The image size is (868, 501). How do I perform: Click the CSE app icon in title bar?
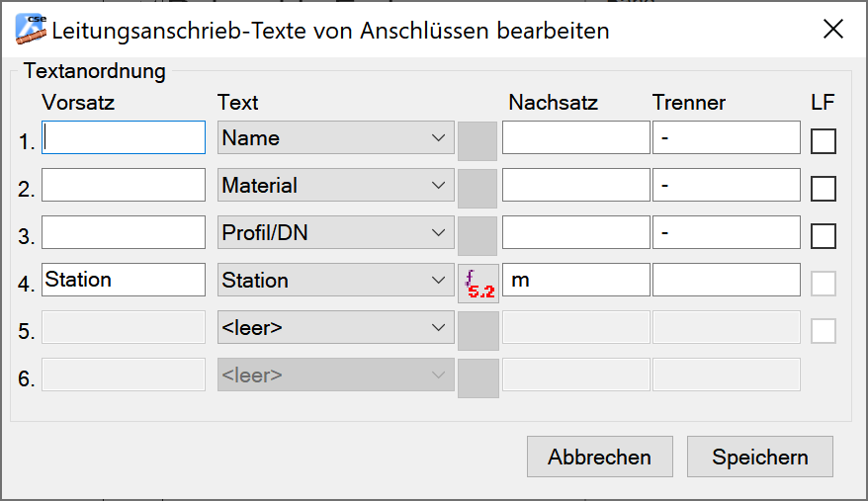[x=31, y=29]
